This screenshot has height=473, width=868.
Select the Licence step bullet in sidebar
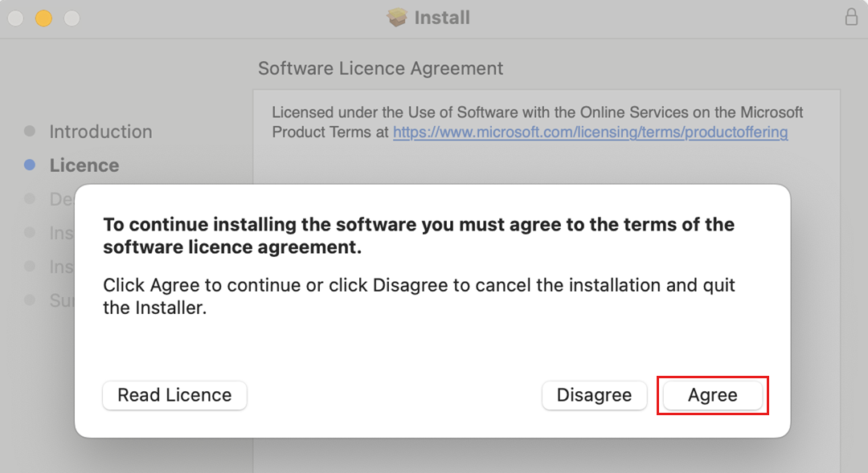31,165
